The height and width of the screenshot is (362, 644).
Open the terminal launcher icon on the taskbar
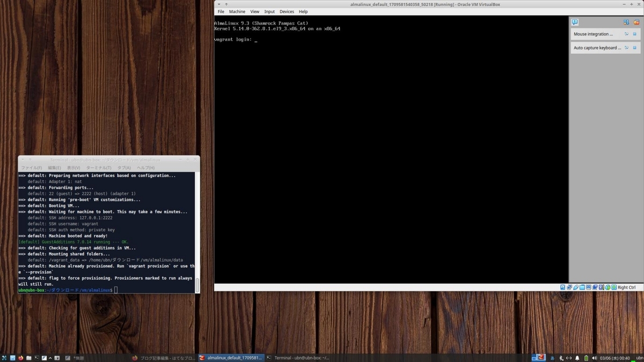tap(36, 358)
